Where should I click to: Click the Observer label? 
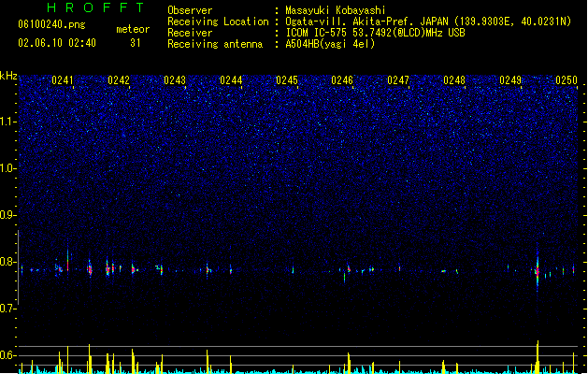click(190, 10)
